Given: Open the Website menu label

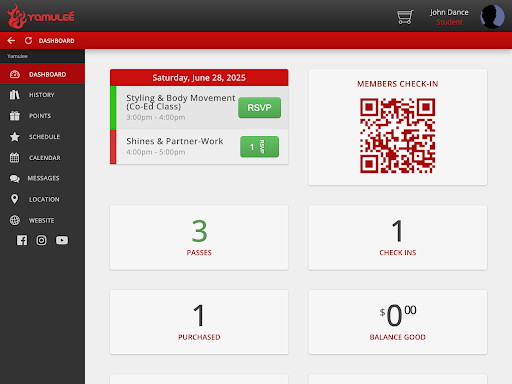Looking at the screenshot, I should click(41, 220).
